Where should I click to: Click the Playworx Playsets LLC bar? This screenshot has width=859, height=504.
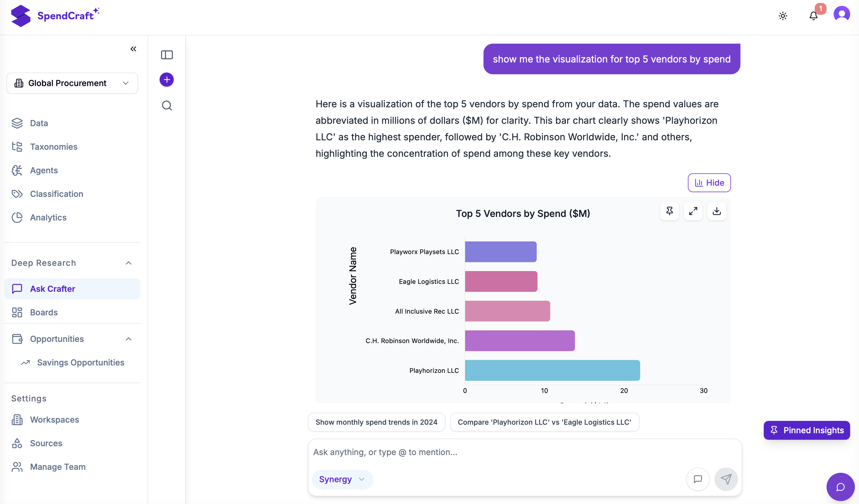coord(501,252)
